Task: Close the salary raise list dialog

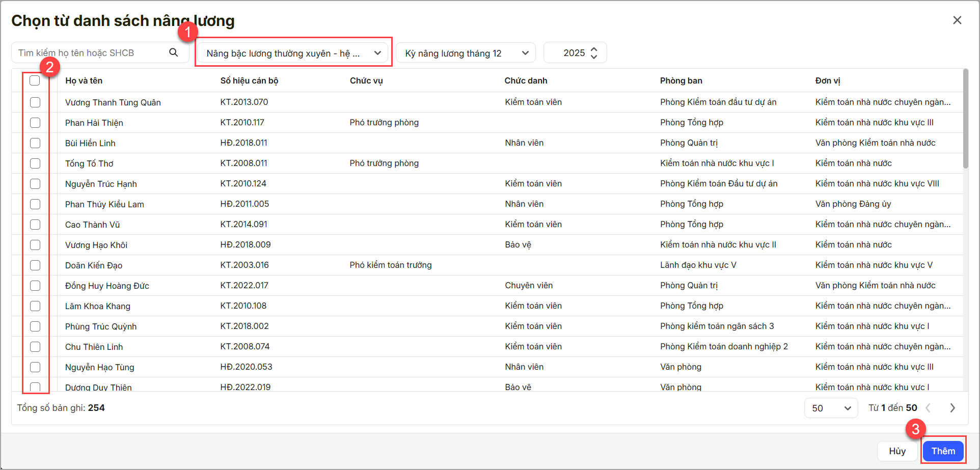Action: coord(957,20)
